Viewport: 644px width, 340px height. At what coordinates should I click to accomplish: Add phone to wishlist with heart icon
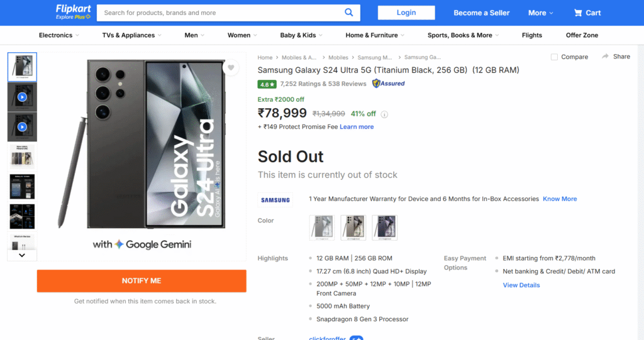click(x=231, y=68)
